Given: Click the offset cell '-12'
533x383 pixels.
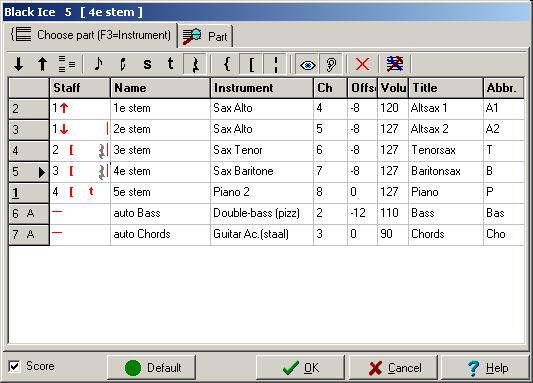Looking at the screenshot, I should [x=362, y=213].
